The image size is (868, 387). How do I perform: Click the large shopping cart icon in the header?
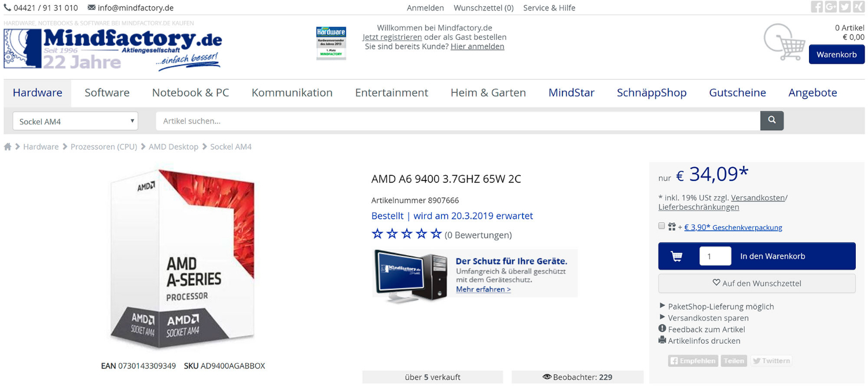click(784, 42)
